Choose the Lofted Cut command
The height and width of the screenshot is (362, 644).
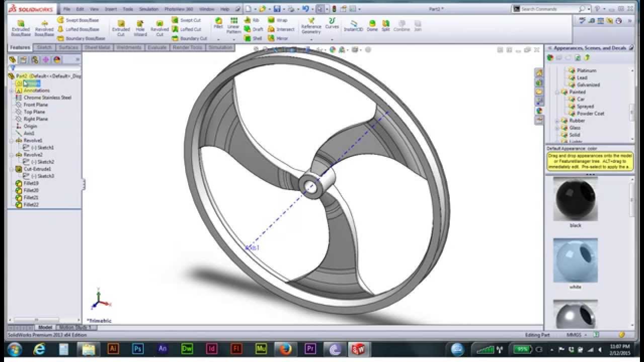(186, 29)
